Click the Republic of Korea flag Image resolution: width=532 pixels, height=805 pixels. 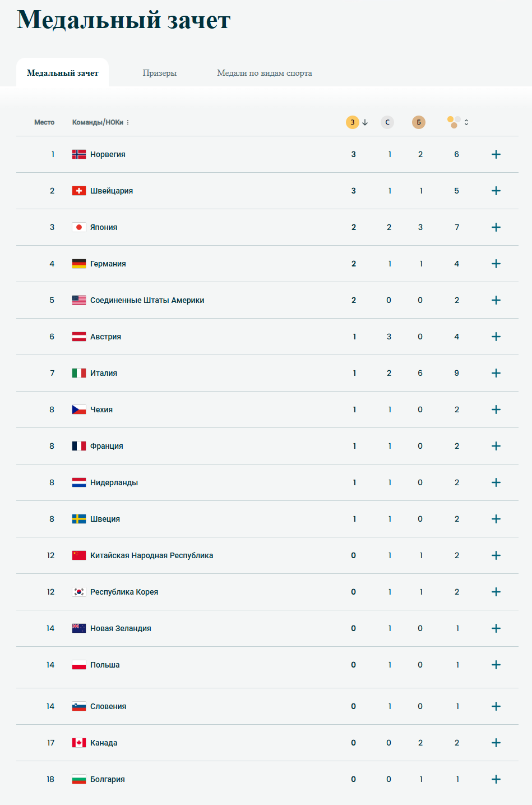click(79, 592)
